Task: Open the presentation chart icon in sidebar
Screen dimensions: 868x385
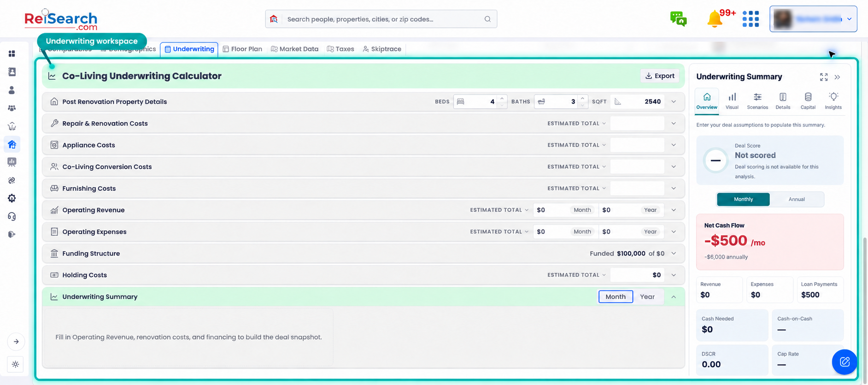Action: click(x=12, y=162)
